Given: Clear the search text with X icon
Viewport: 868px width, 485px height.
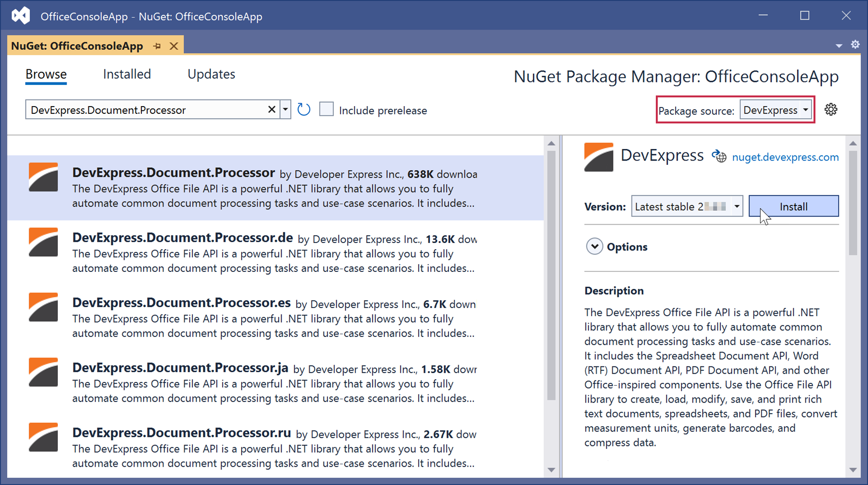Looking at the screenshot, I should tap(272, 110).
